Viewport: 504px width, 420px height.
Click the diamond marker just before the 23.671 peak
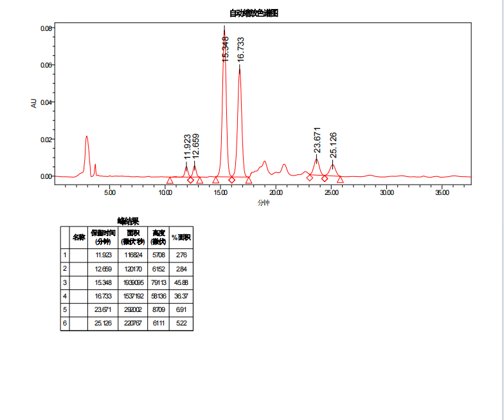[x=310, y=177]
